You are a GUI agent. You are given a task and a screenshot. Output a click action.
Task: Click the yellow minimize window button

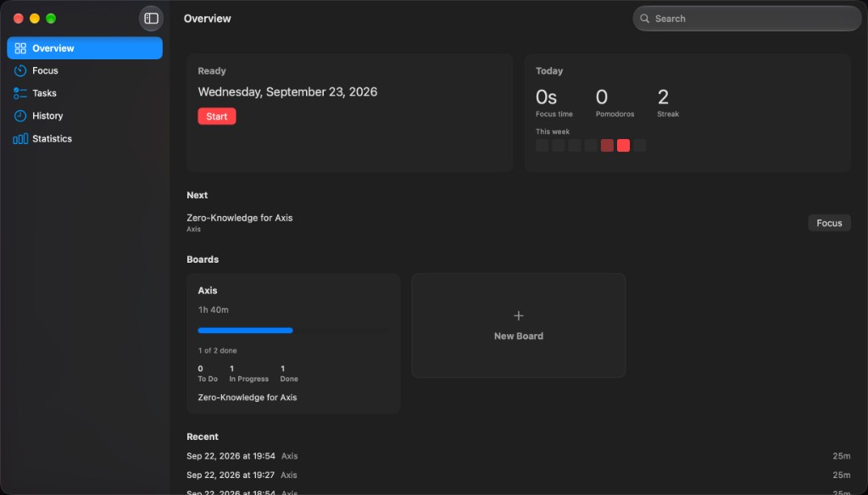34,19
